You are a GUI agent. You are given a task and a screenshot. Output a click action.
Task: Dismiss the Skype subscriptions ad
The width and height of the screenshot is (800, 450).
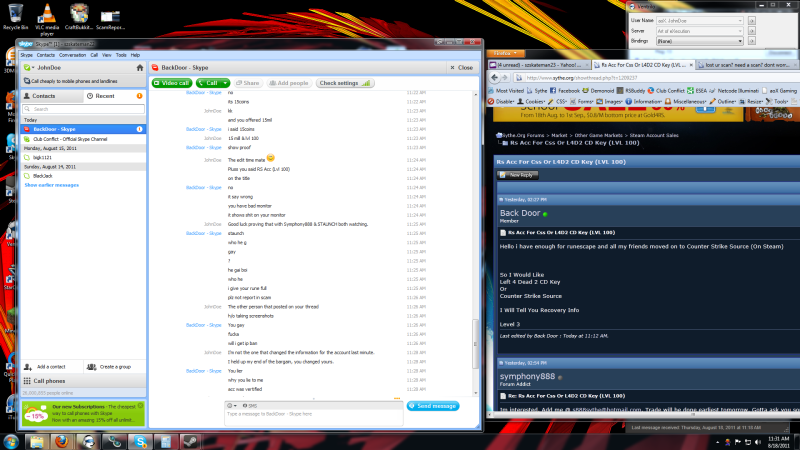140,406
